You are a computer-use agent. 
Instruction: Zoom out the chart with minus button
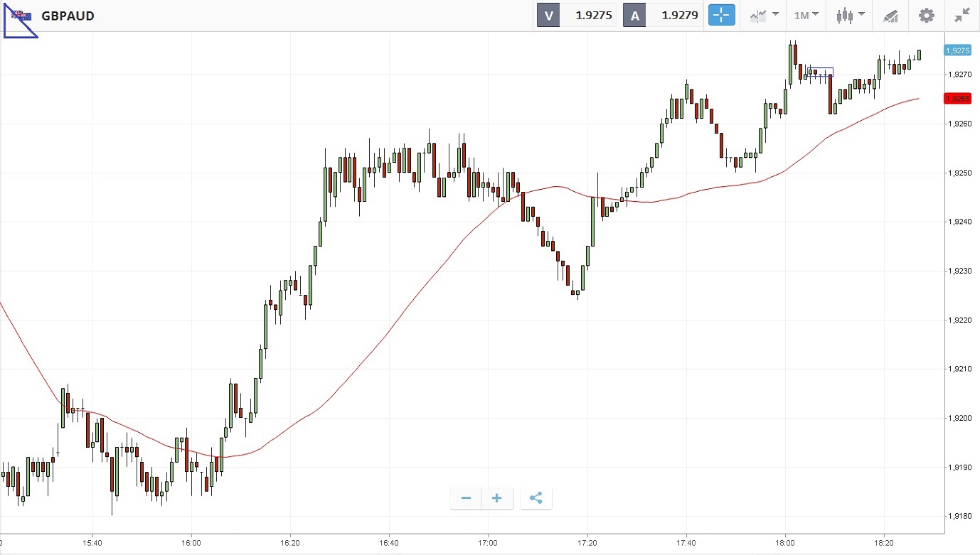(x=466, y=498)
